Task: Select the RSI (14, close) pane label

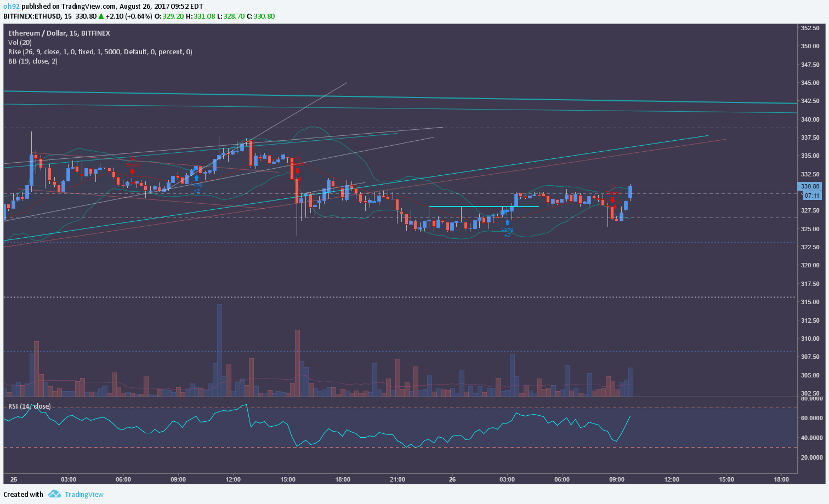Action: pos(29,406)
